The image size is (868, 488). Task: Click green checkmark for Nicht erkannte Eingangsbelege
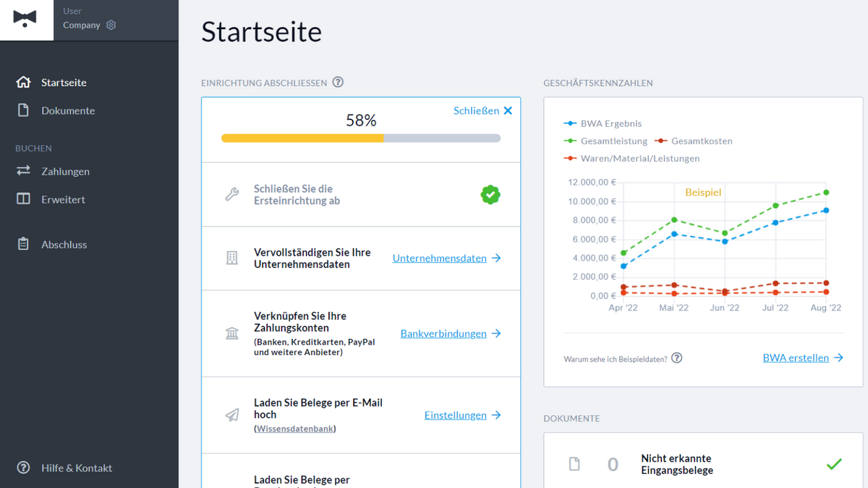pyautogui.click(x=834, y=464)
